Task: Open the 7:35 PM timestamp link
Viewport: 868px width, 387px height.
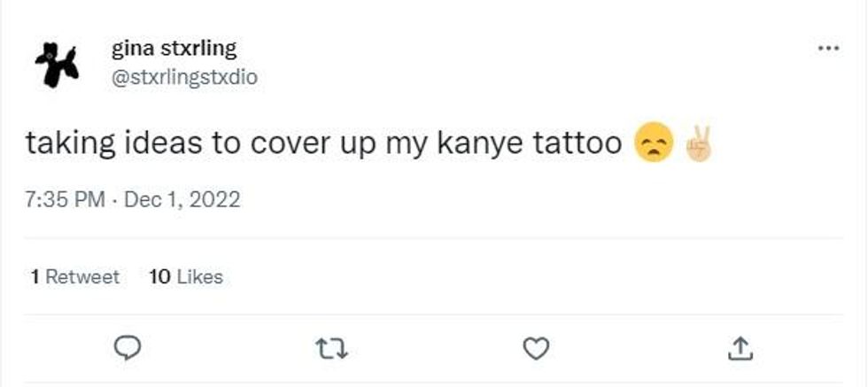Action: (x=67, y=200)
